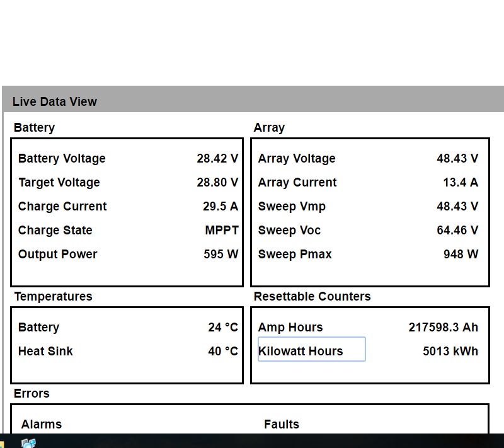Click the Battery Voltage label
The width and height of the screenshot is (504, 448).
(x=62, y=158)
